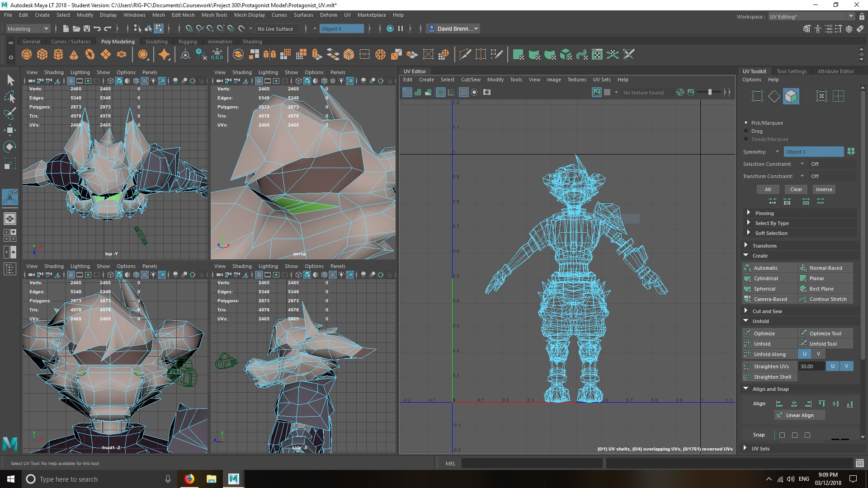Toggle the Symmetry Object X checkbox
868x488 pixels.
coord(853,151)
